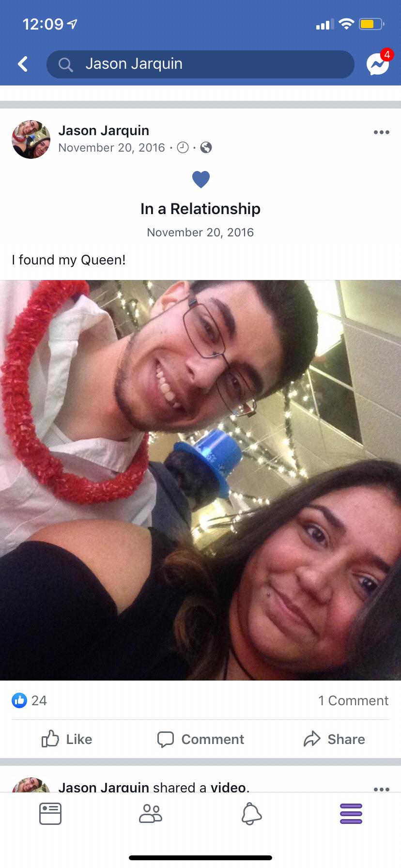Open the News Feed tab
Screen dimensions: 401x868
pos(50,813)
